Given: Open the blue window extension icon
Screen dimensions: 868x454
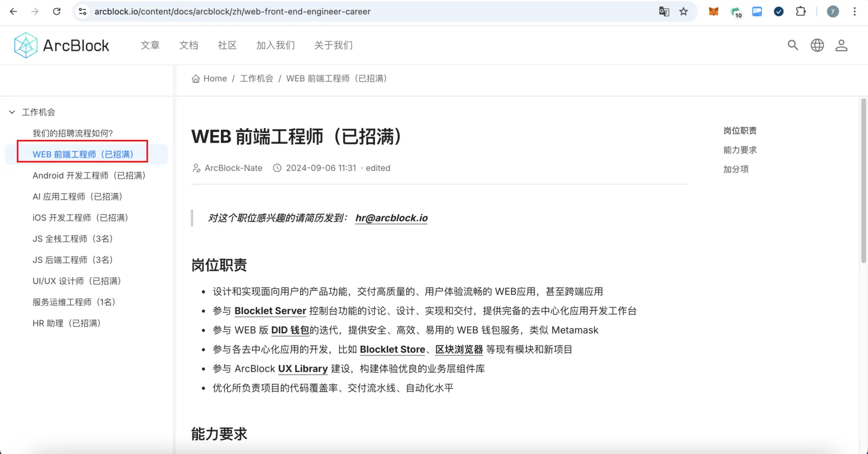Looking at the screenshot, I should coord(757,11).
